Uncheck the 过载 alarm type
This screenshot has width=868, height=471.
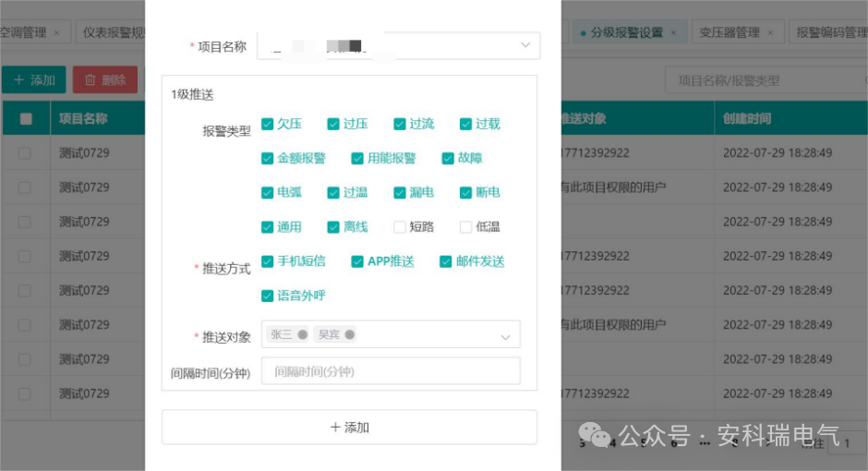465,124
